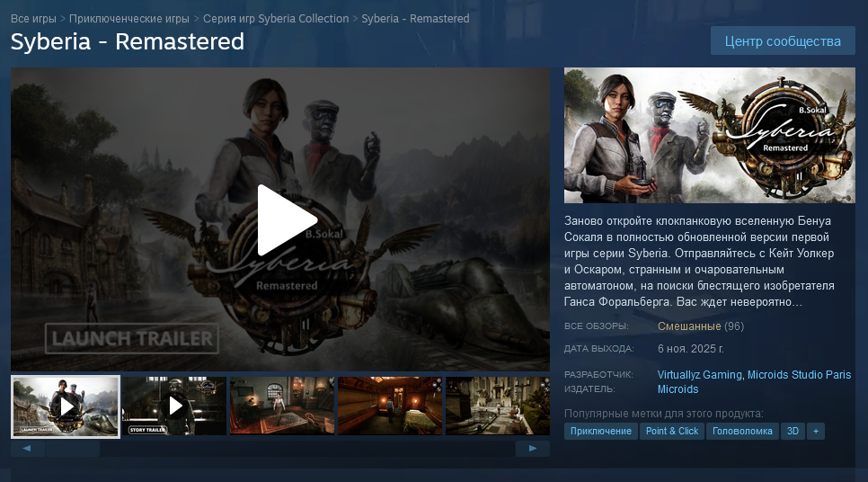Go to the Все игры breadcrumb

(x=33, y=18)
